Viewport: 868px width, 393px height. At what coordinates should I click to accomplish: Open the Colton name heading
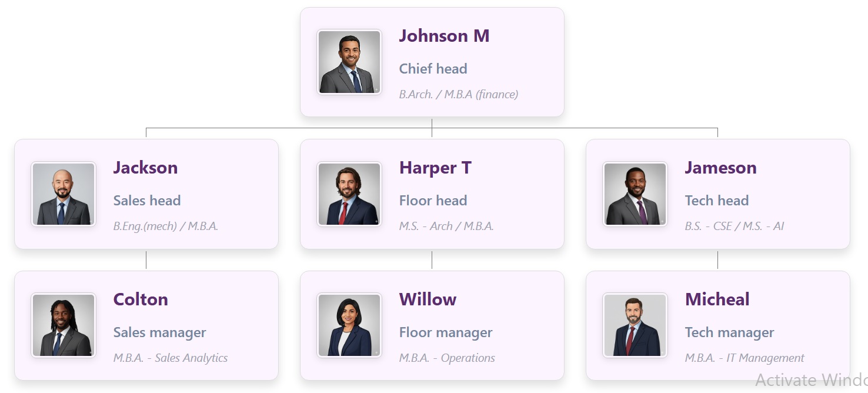tap(141, 299)
